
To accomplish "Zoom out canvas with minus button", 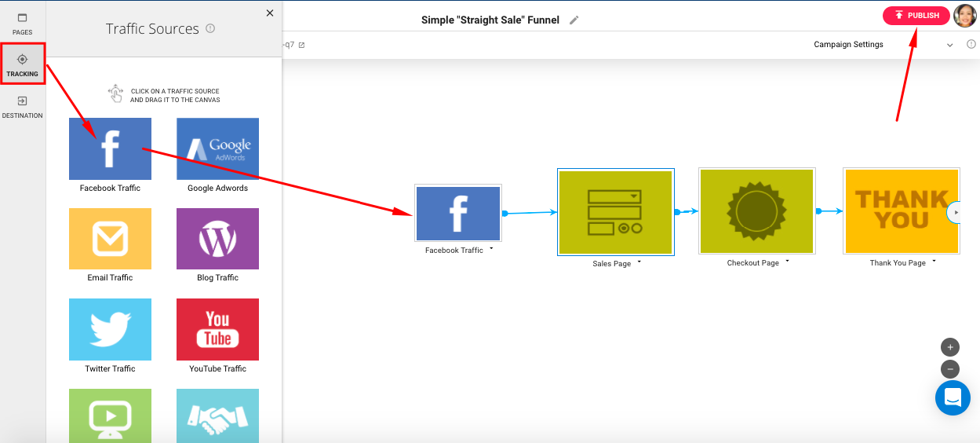I will coord(950,369).
